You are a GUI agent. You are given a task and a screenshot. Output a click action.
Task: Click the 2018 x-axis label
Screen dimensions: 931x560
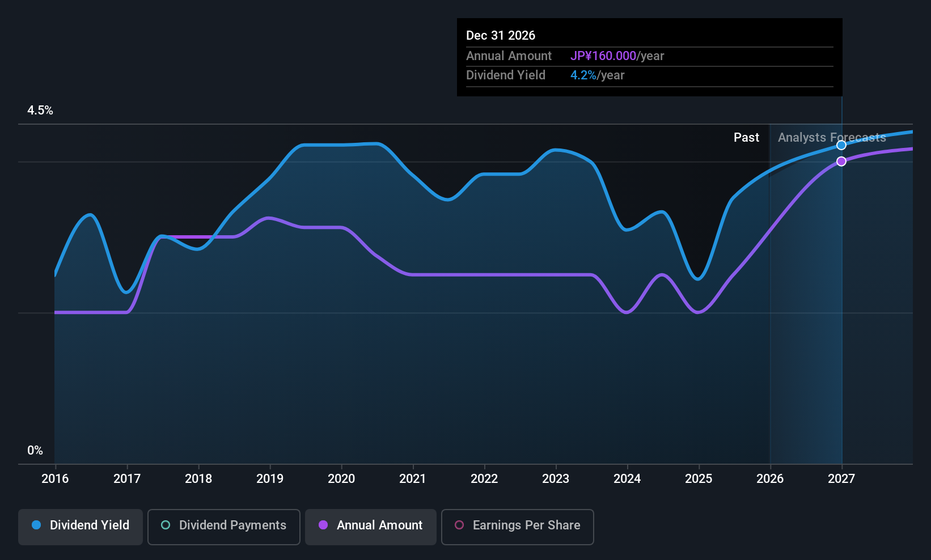(x=198, y=479)
